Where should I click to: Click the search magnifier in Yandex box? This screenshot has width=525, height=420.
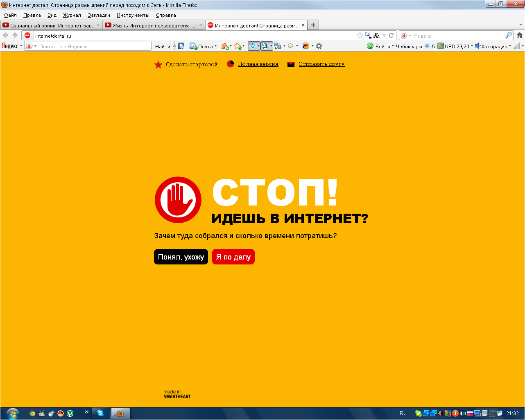[x=508, y=36]
